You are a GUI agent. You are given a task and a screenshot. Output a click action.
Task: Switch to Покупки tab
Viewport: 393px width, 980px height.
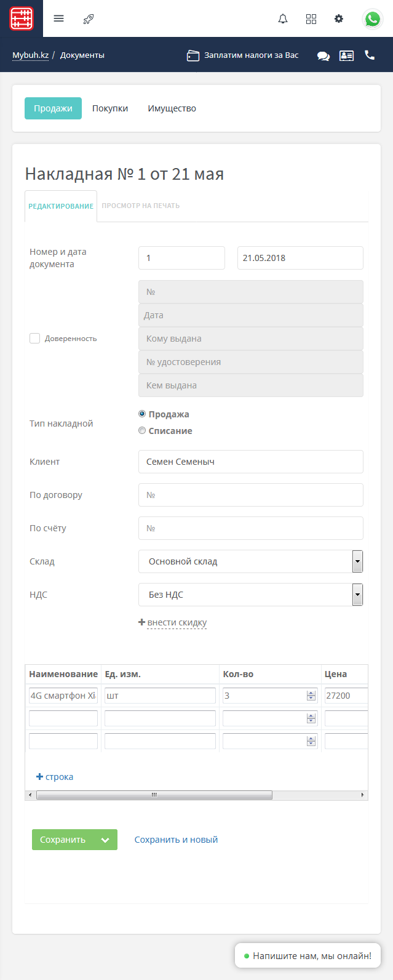110,108
